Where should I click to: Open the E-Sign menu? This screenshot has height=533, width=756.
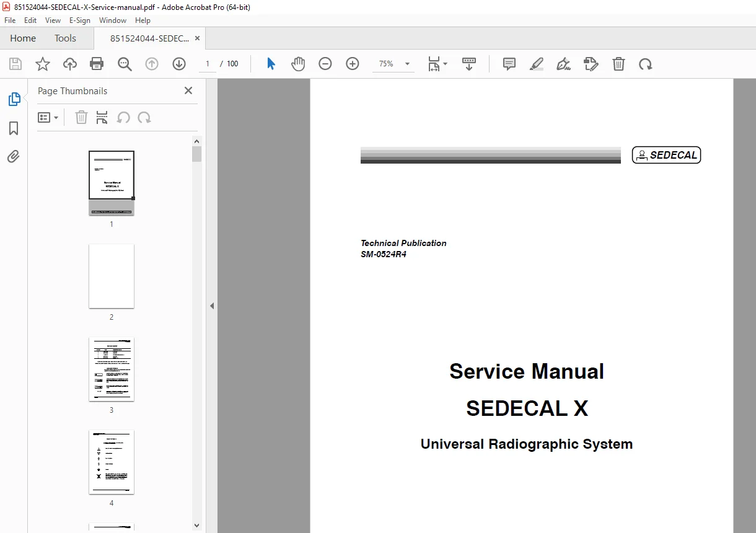click(80, 20)
